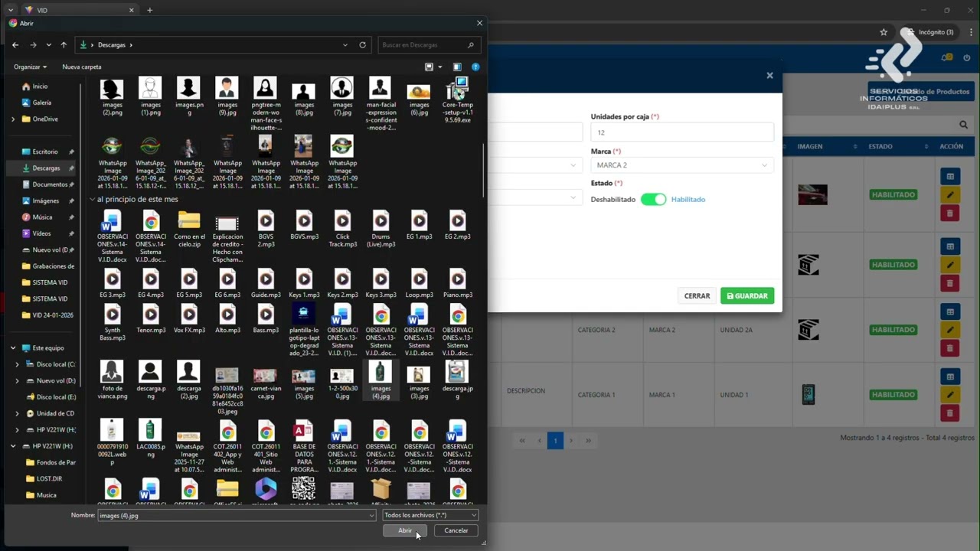Go back in the Abrir dialog
This screenshot has width=980, height=551.
pyautogui.click(x=15, y=45)
